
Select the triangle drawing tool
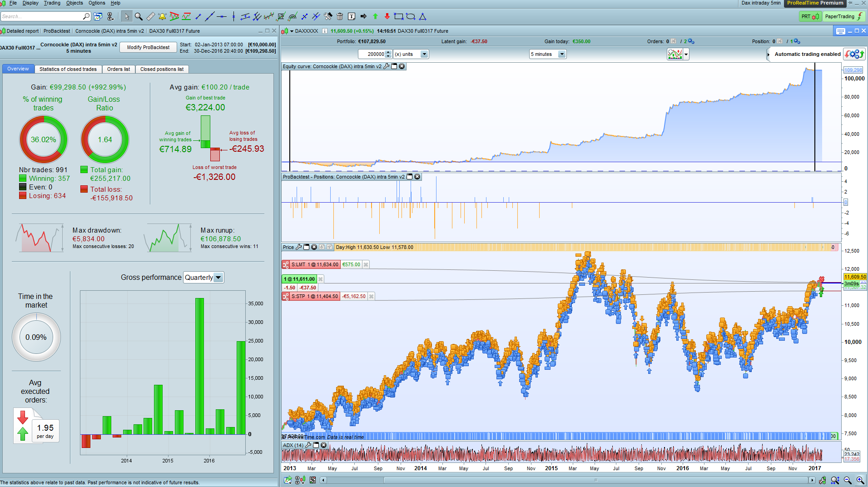(422, 17)
